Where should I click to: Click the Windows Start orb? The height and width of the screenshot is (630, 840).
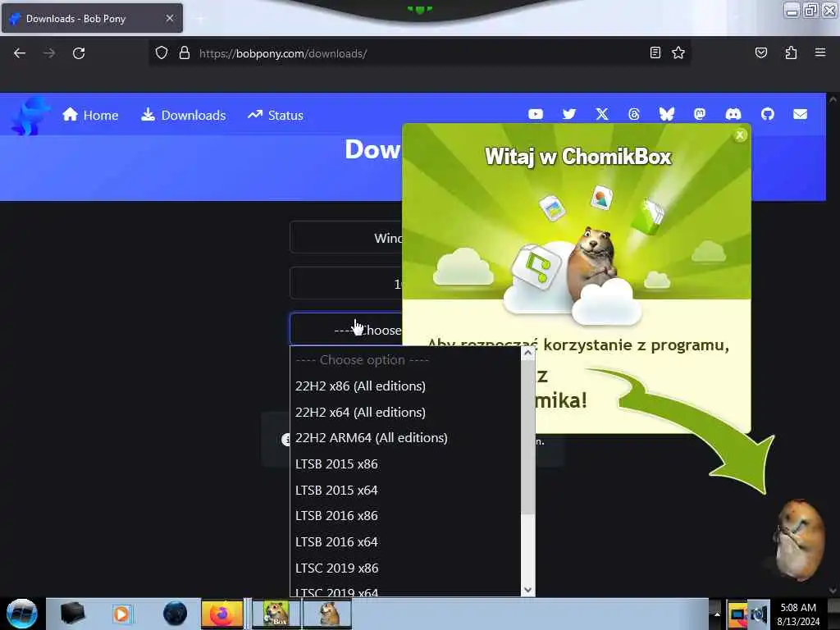(x=22, y=614)
